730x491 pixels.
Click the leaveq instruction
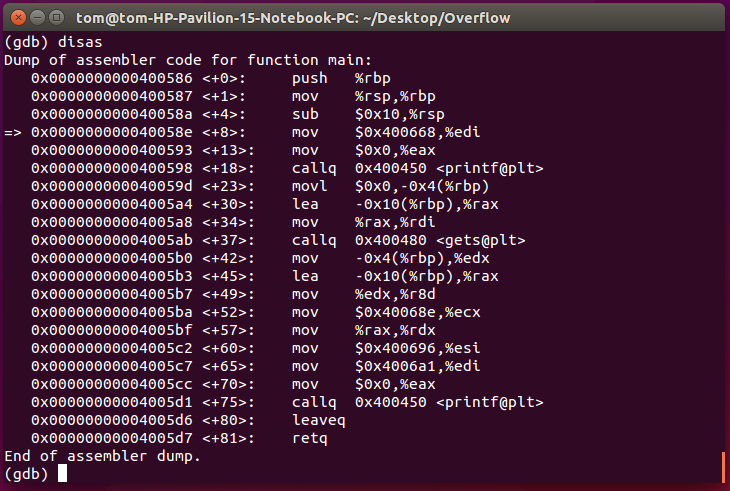pos(317,420)
